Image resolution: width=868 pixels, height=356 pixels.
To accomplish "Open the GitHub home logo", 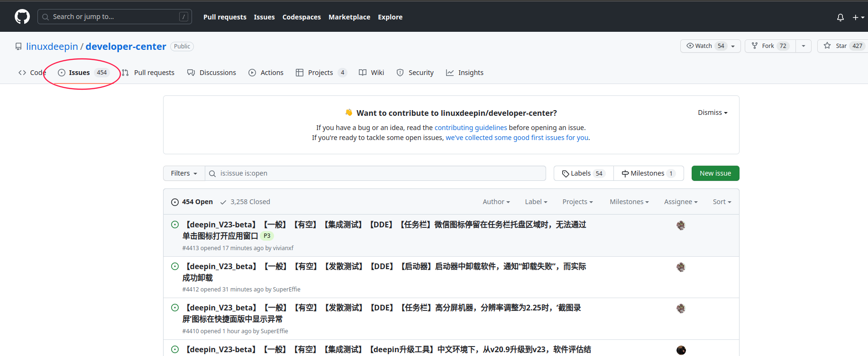I will [22, 17].
